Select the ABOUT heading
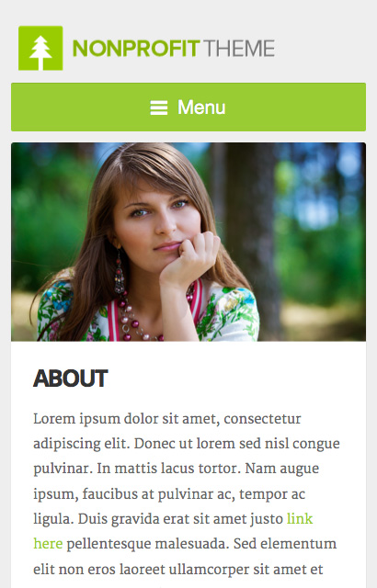377x588 pixels. (x=71, y=378)
